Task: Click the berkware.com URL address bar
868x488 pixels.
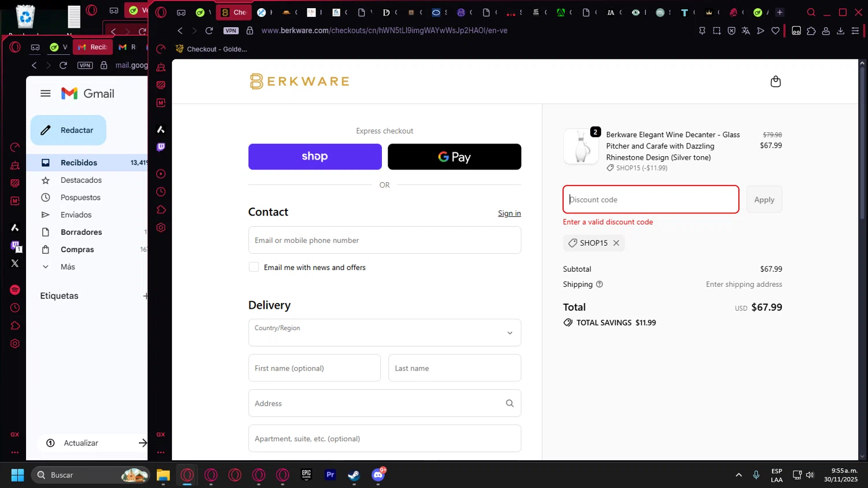Action: pos(384,31)
